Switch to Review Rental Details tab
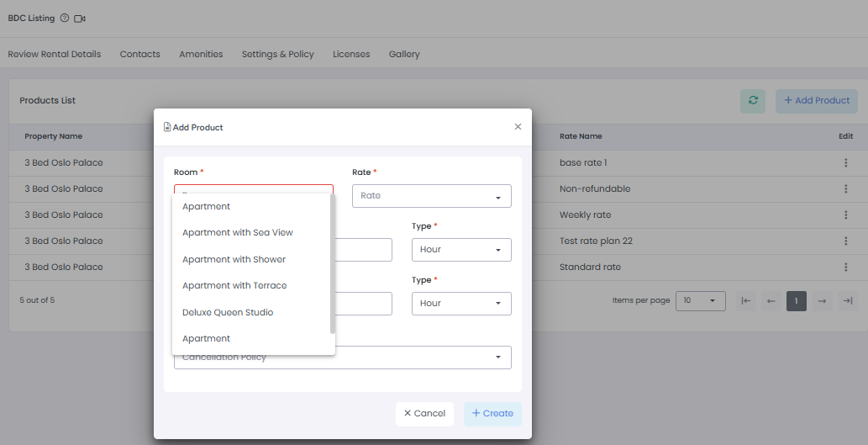 [55, 55]
